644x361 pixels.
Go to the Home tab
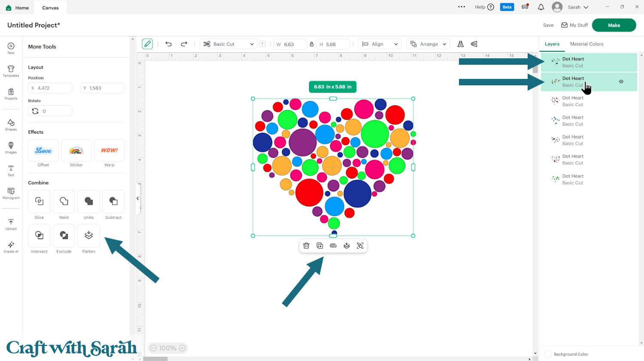(18, 8)
